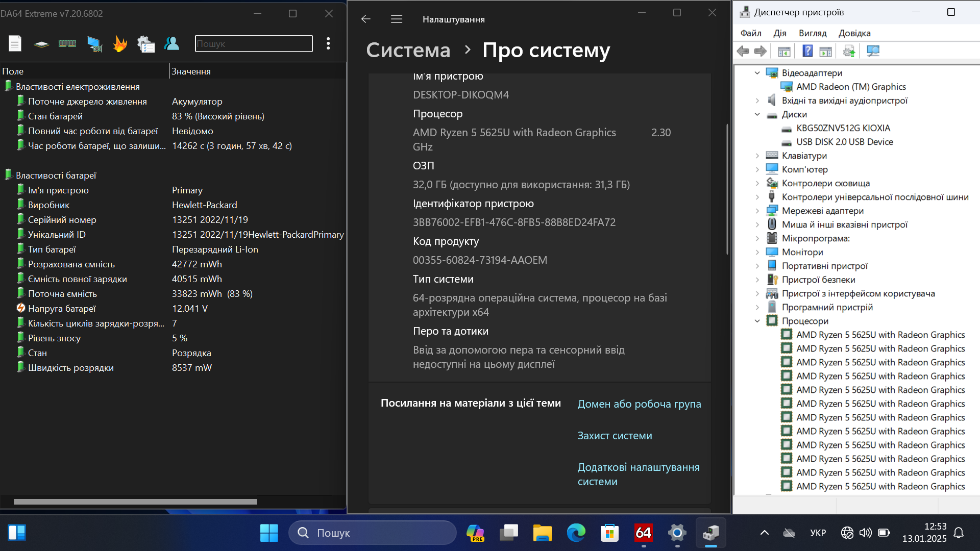
Task: Open Вигляд menu in Device Manager
Action: pyautogui.click(x=813, y=33)
